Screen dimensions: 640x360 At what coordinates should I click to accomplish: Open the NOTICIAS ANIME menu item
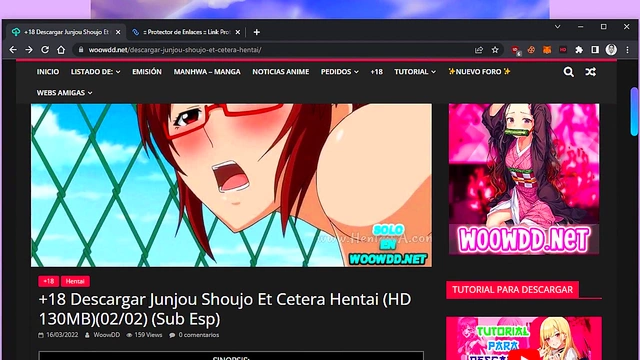tap(280, 72)
